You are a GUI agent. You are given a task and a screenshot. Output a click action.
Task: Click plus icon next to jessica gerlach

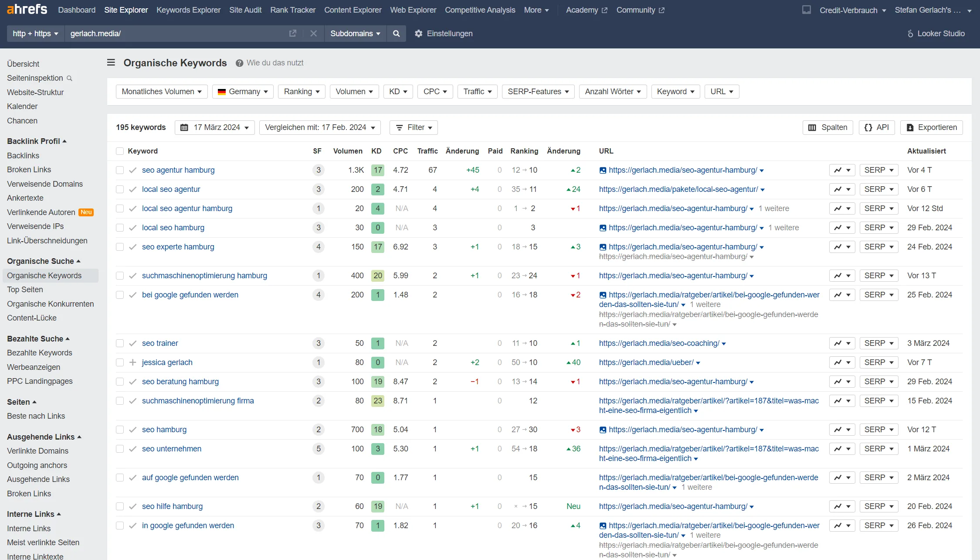click(x=133, y=362)
